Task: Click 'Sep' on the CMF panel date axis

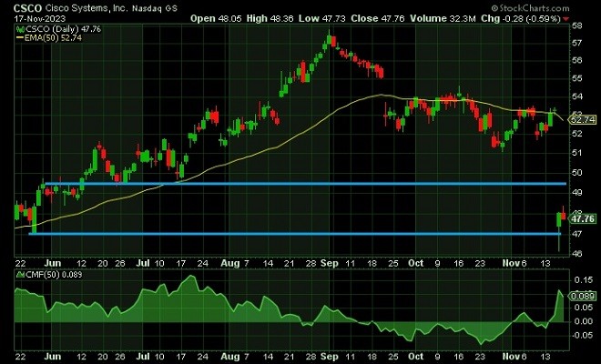Action: 330,357
